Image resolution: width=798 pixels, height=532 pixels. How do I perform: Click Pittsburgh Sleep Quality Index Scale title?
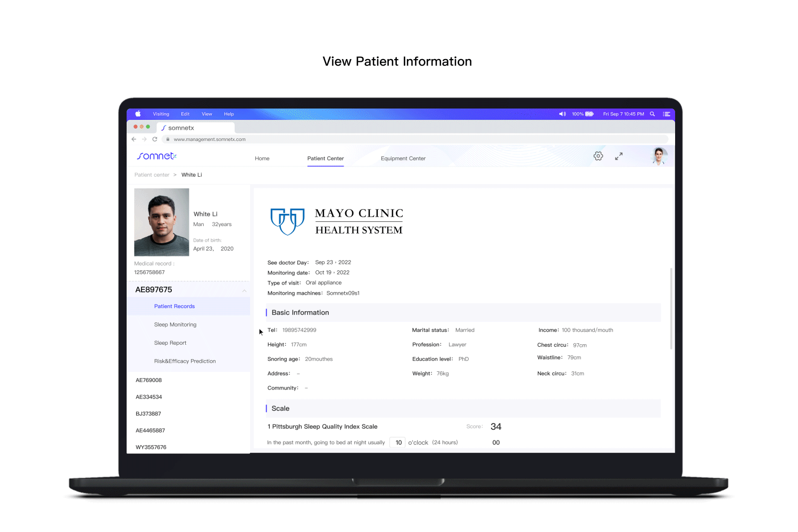coord(322,427)
